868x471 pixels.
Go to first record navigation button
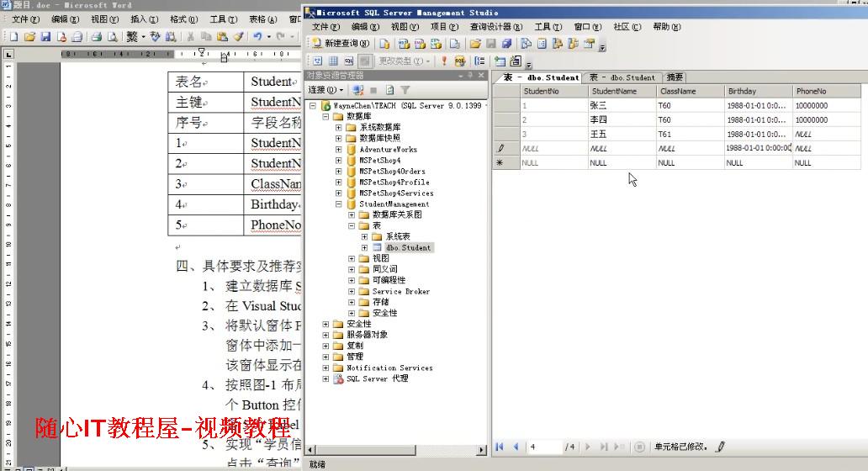click(x=500, y=447)
